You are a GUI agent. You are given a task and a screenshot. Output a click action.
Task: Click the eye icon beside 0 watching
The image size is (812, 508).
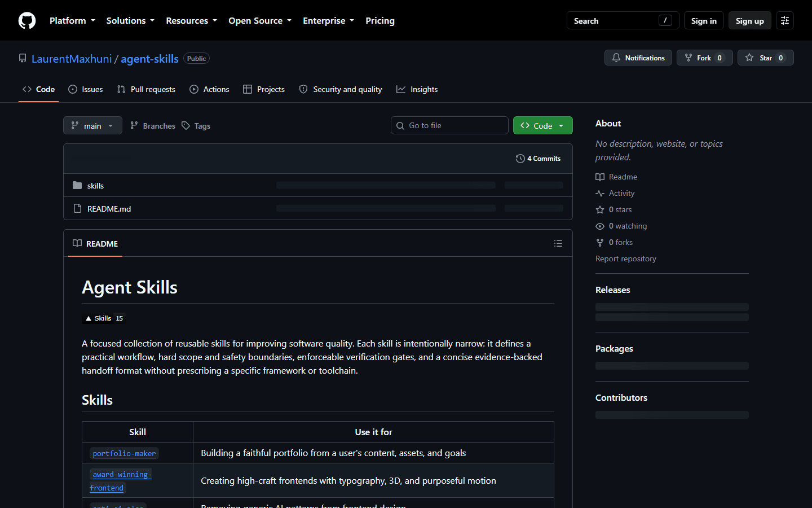[600, 226]
